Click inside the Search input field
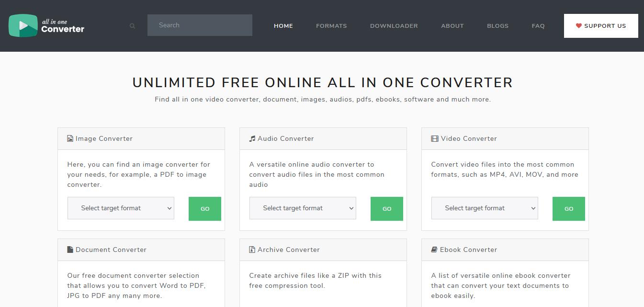This screenshot has height=307, width=644. point(200,25)
